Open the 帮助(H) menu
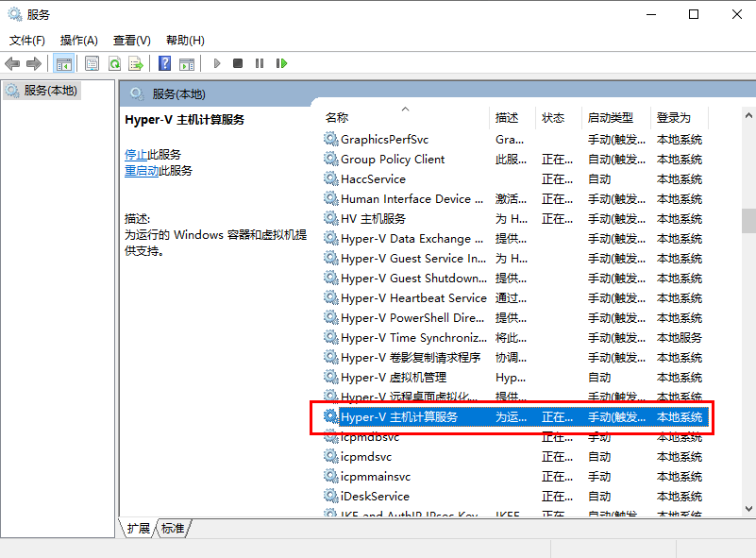 click(185, 41)
